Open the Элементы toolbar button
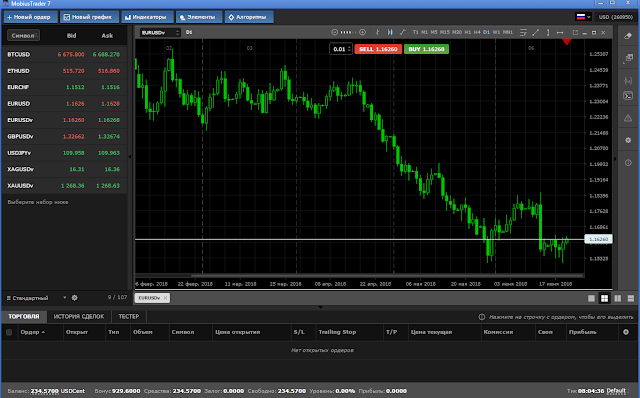Viewport: 640px width, 398px height. [199, 17]
